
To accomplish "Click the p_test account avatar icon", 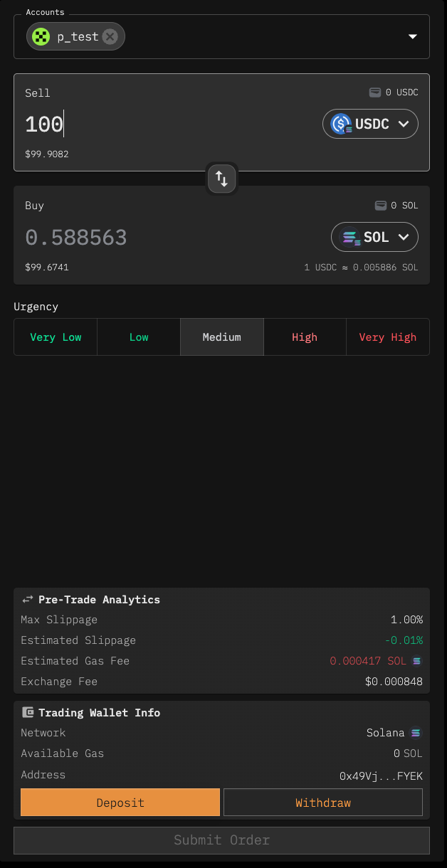I will click(41, 37).
